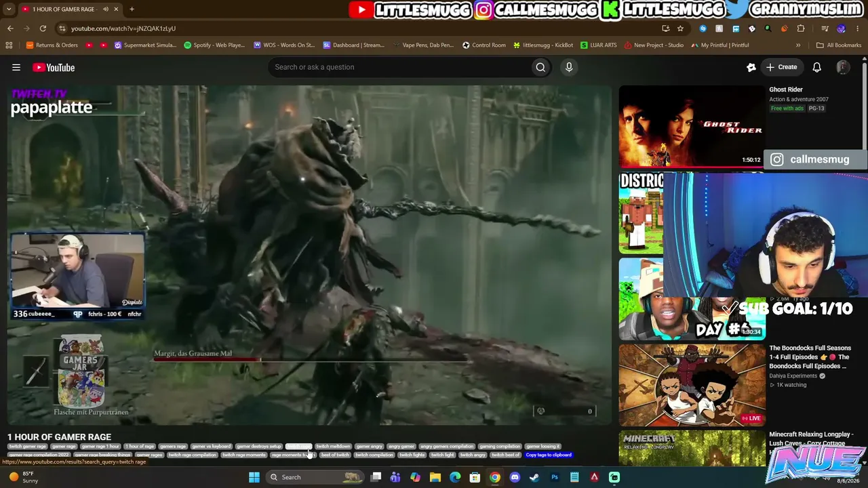
Task: Open the YouTube account avatar menu
Action: pos(843,67)
